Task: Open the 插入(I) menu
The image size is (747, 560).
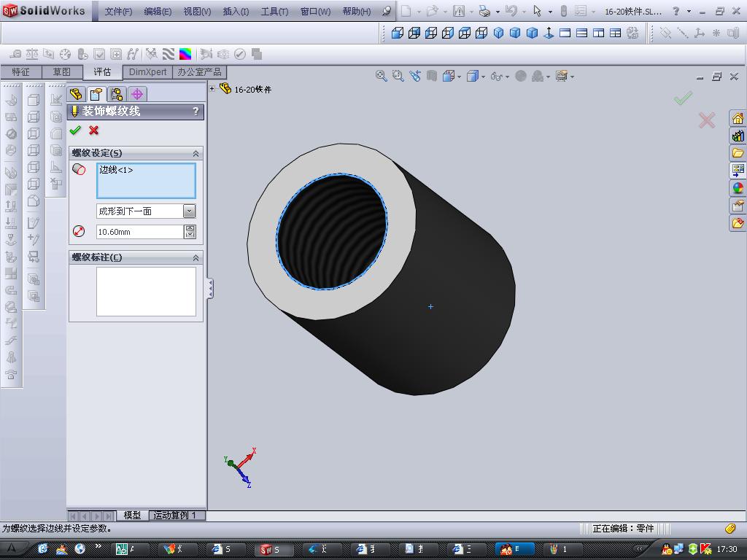Action: (x=235, y=12)
